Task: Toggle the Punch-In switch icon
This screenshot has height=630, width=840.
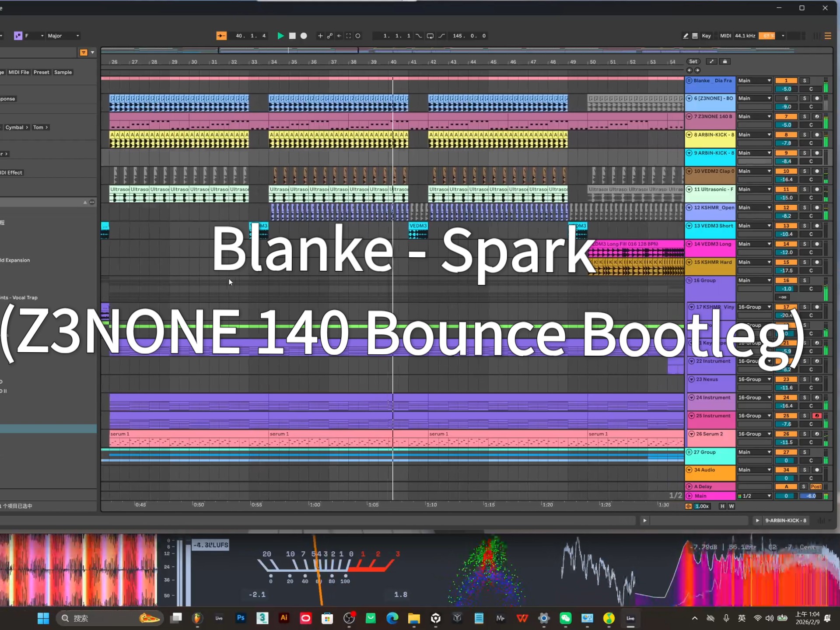Action: [x=419, y=36]
